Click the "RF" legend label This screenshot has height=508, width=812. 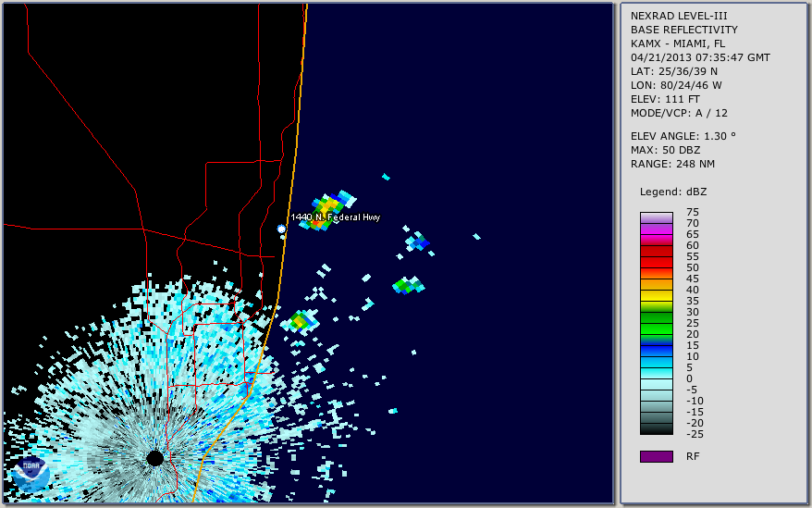[693, 457]
